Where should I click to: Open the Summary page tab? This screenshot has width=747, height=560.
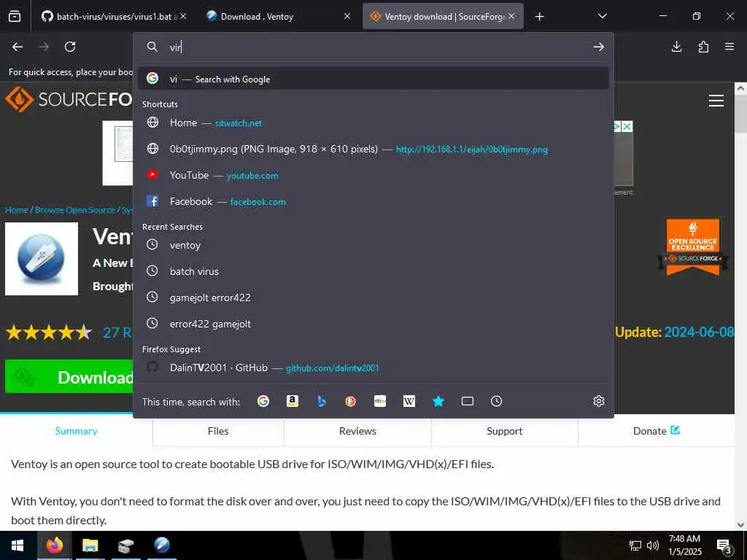coord(76,431)
